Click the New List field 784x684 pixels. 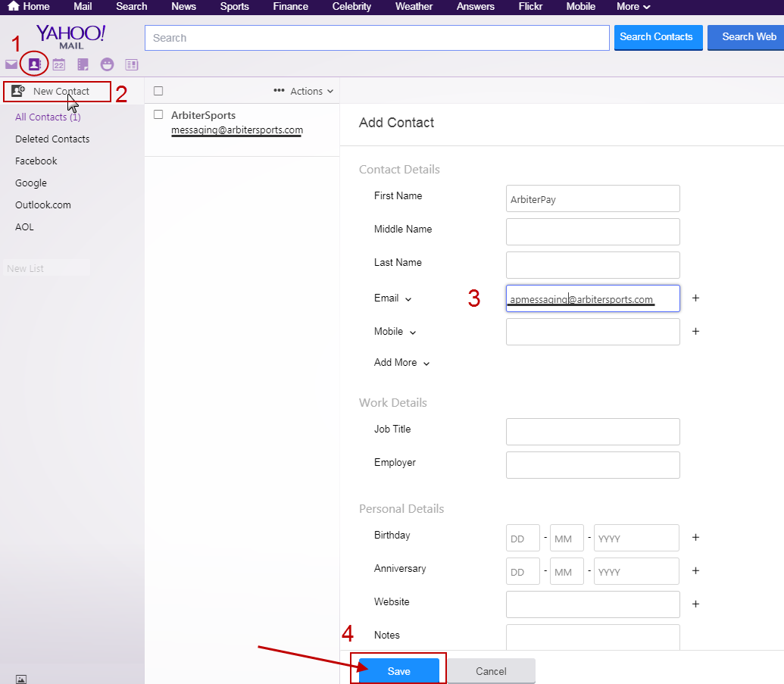(46, 268)
